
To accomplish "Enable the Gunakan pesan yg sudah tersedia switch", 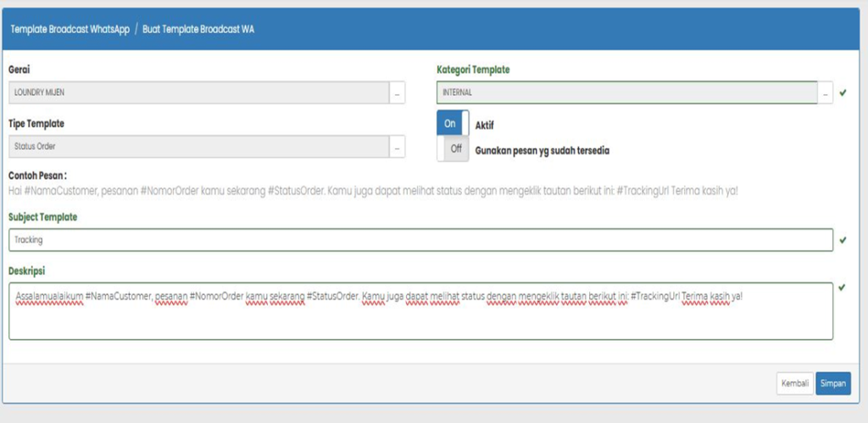I will (453, 149).
